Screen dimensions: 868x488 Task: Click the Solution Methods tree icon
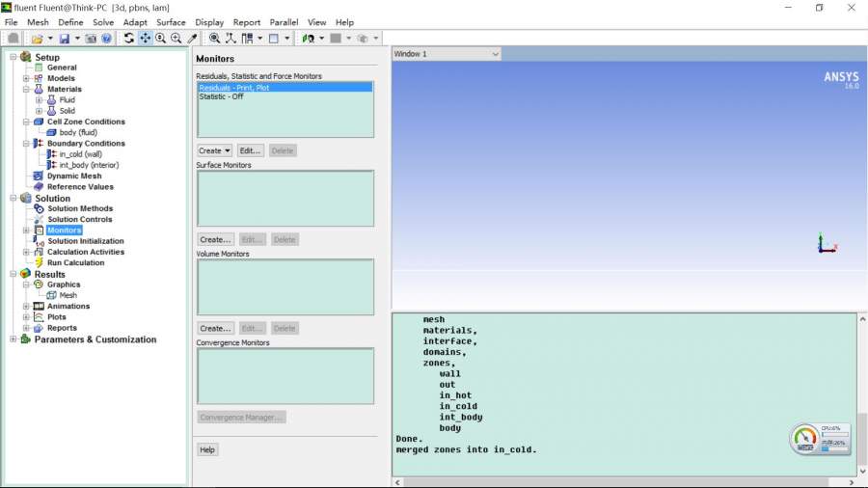[39, 208]
